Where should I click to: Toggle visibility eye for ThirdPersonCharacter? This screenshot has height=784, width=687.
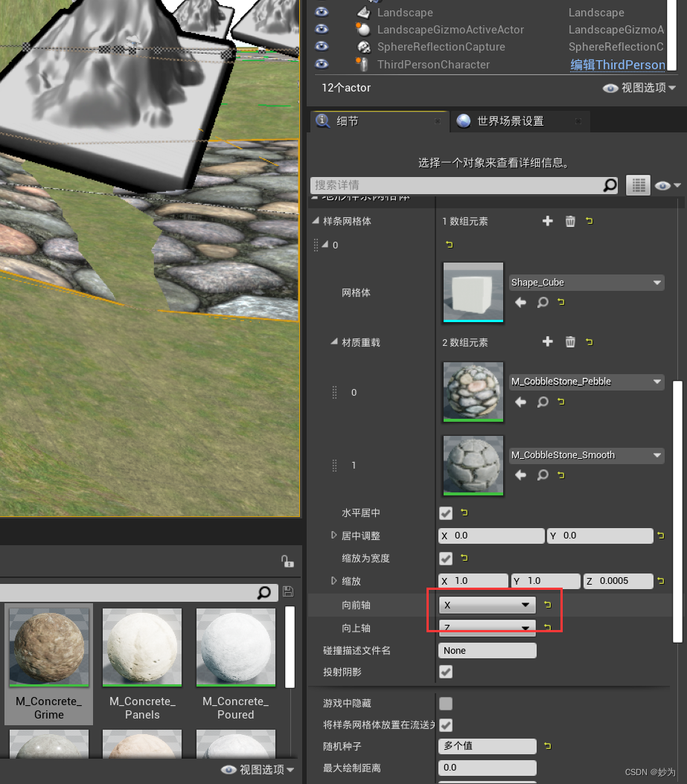[x=321, y=65]
